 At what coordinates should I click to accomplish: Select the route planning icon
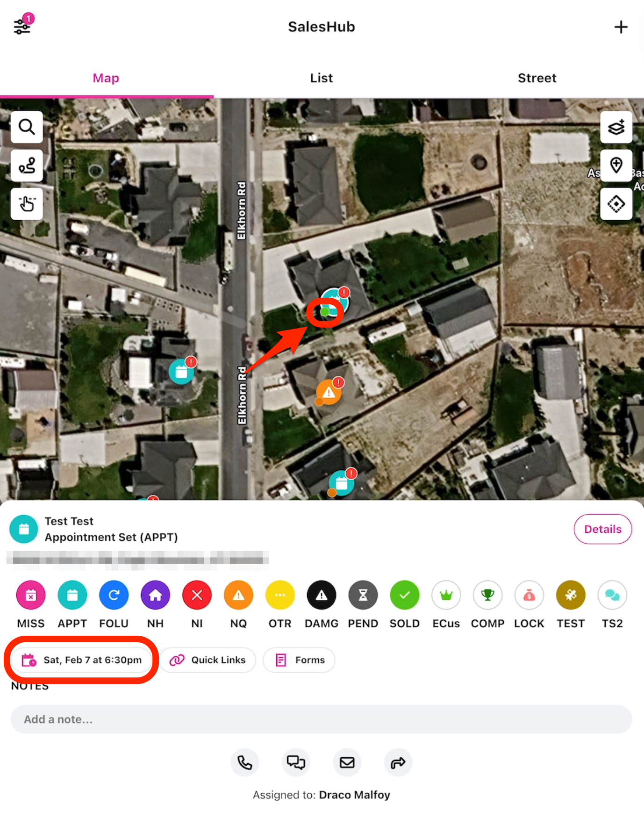point(27,166)
